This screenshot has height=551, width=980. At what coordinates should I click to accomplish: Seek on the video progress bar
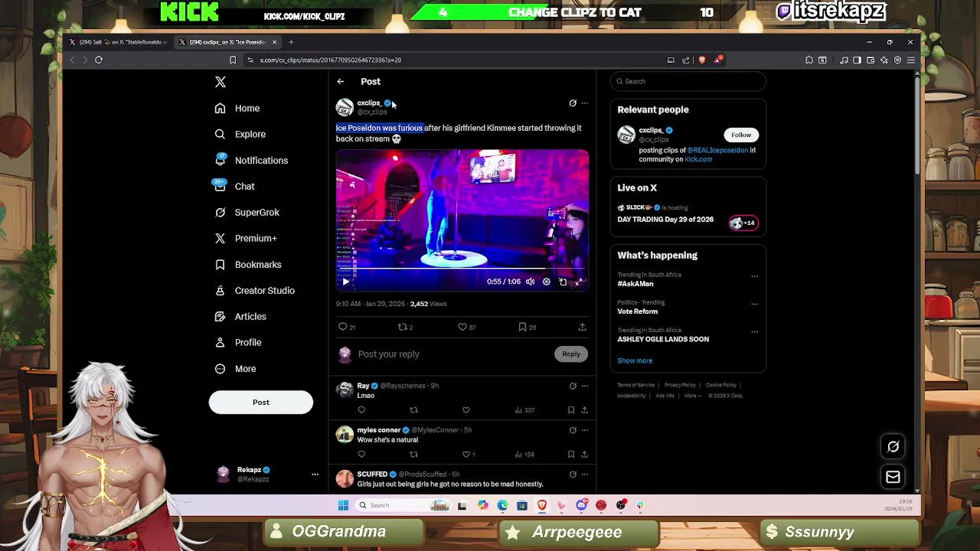(x=462, y=269)
